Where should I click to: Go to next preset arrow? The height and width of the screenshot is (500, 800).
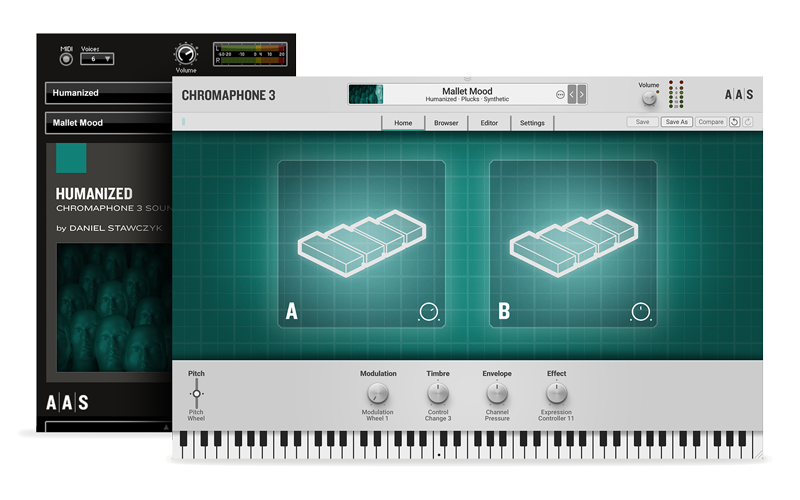click(x=582, y=94)
